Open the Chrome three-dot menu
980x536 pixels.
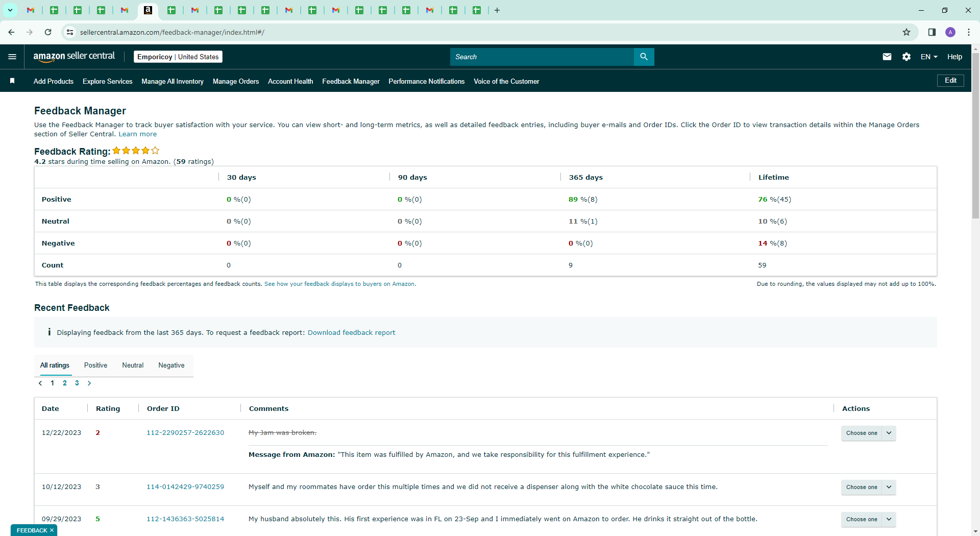[969, 32]
